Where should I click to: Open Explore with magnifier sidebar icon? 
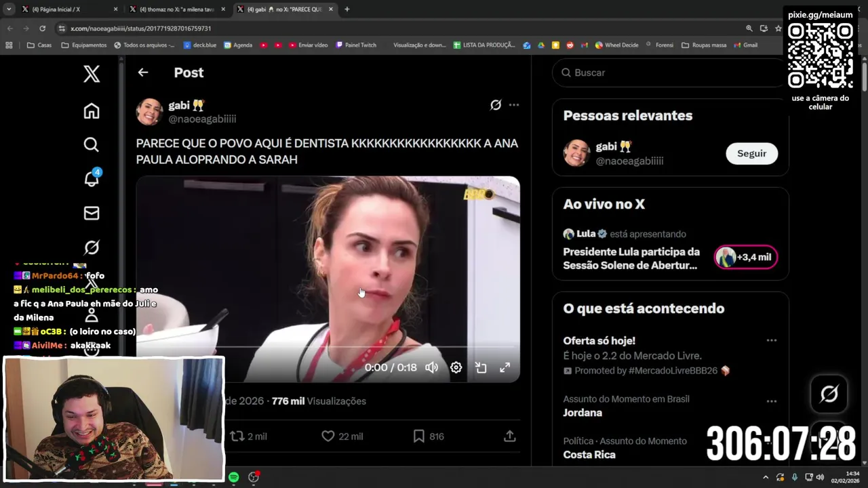pos(92,144)
